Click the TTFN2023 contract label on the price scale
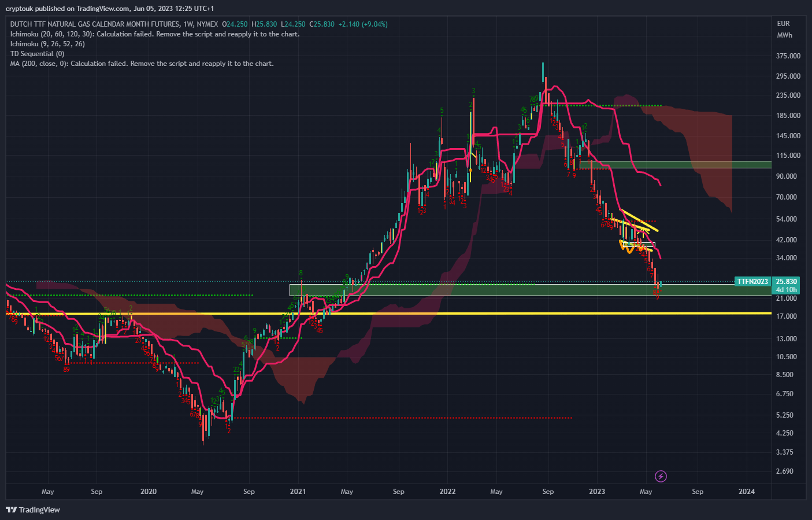The width and height of the screenshot is (812, 520). point(752,282)
